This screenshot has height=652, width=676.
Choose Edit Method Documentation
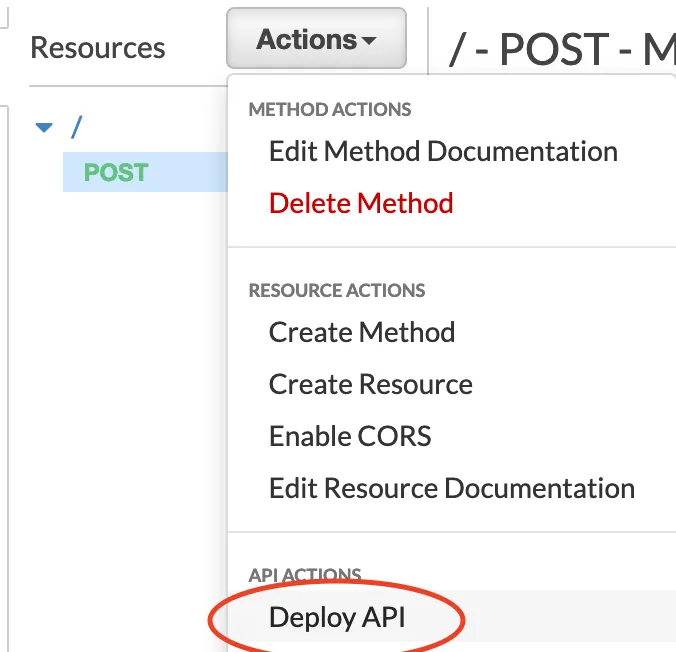[x=443, y=152]
